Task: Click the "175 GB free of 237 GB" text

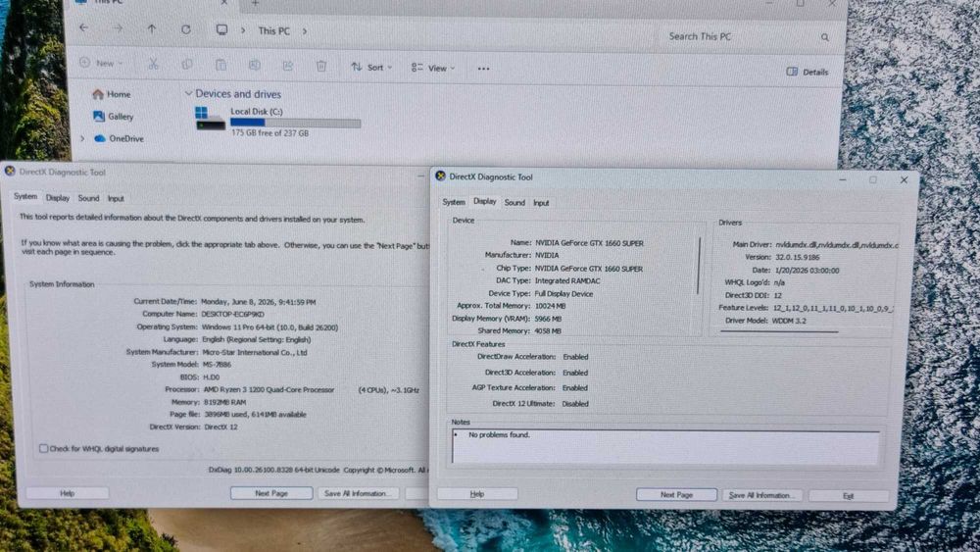Action: (x=270, y=133)
